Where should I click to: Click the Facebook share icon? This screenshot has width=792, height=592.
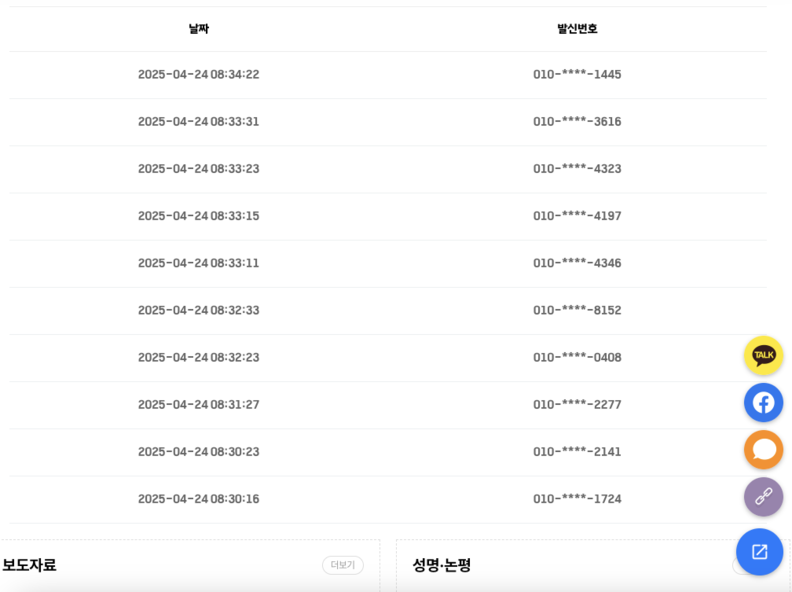(x=763, y=402)
